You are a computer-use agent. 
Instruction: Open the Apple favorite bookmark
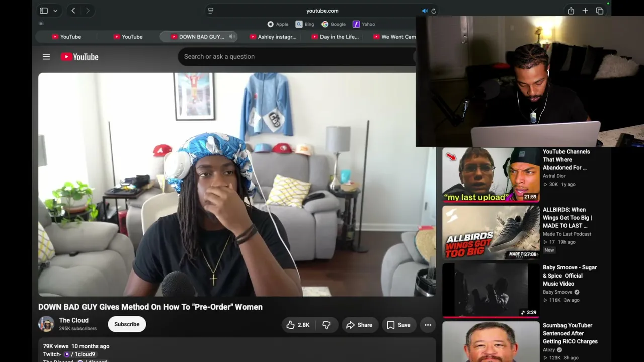[278, 24]
